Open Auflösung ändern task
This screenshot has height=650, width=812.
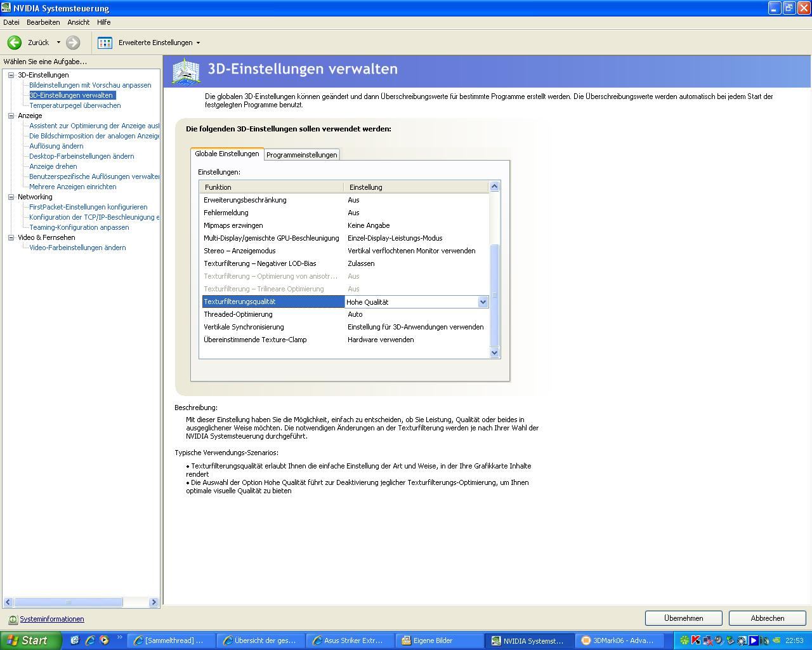point(56,146)
